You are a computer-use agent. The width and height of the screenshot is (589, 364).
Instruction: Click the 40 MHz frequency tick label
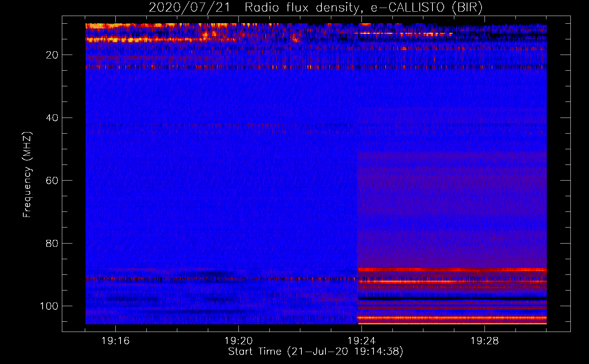pos(52,118)
